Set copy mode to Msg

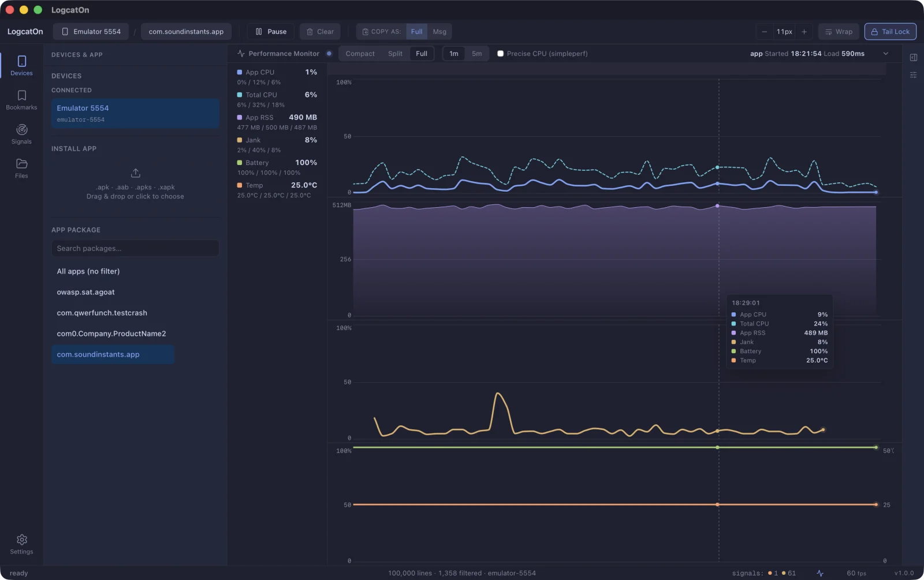click(x=439, y=32)
